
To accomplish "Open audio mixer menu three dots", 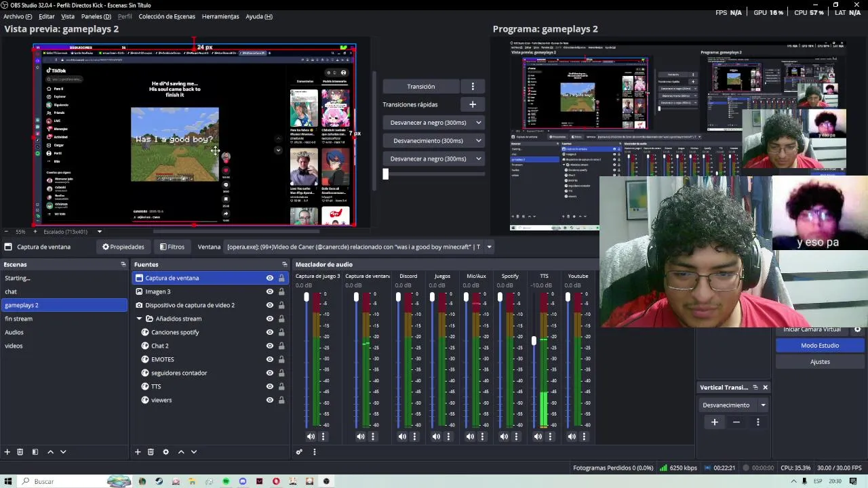I will pos(314,451).
